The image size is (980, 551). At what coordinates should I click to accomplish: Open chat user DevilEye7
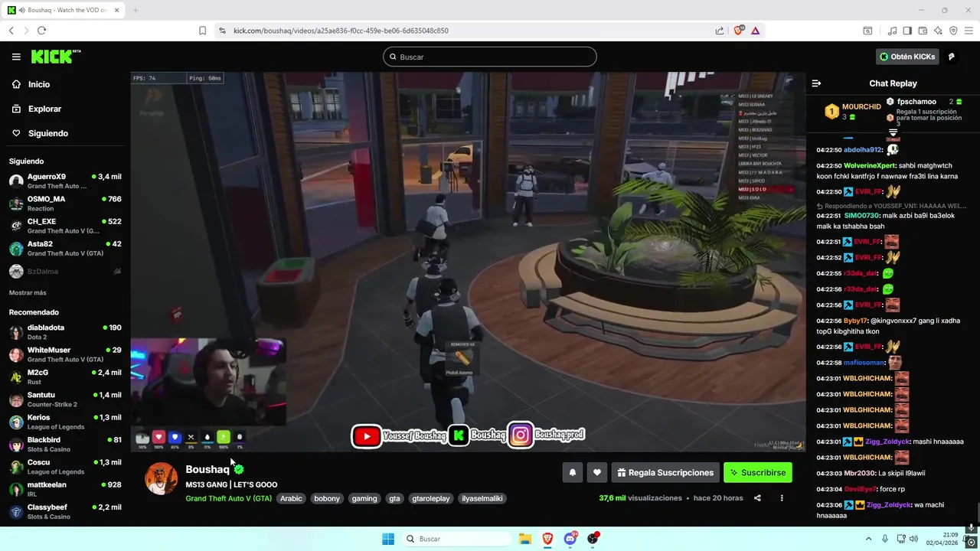861,489
